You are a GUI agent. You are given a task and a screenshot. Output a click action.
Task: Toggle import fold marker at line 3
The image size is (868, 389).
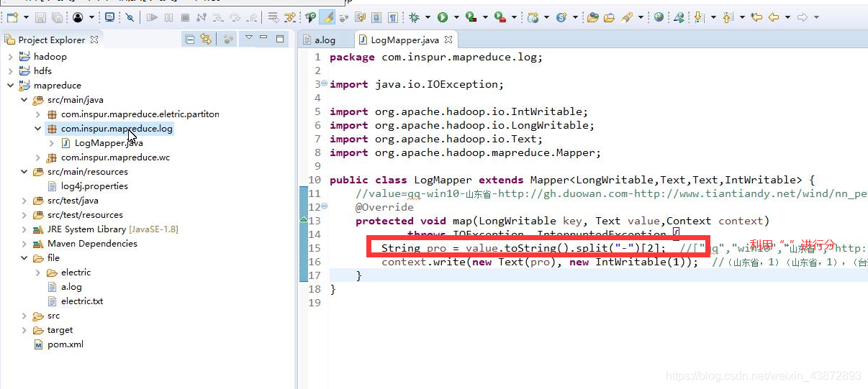(x=324, y=83)
